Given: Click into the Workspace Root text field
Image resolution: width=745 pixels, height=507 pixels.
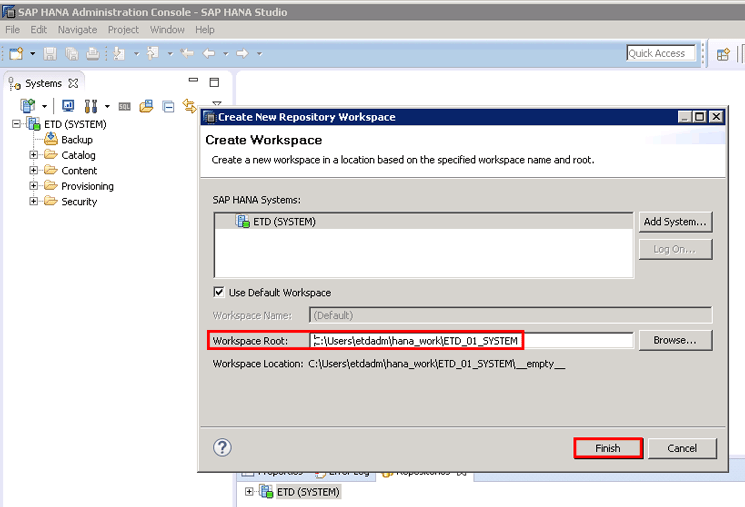Looking at the screenshot, I should 470,341.
